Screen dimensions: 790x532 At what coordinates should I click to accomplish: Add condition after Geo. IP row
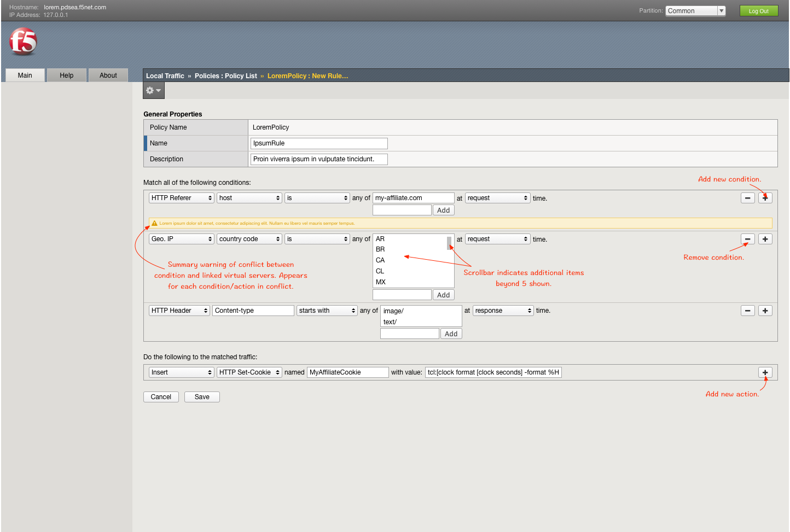(765, 239)
